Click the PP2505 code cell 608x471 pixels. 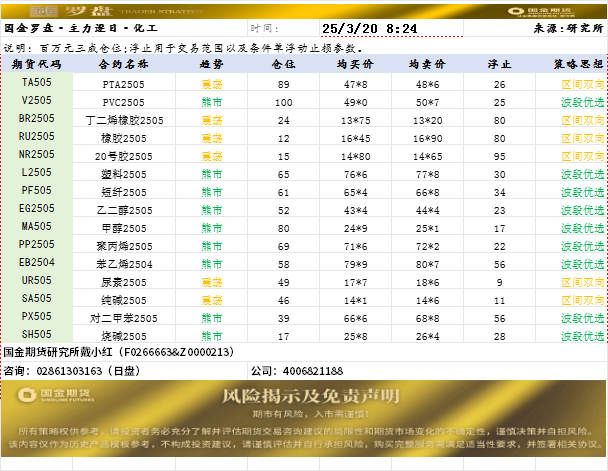coord(37,244)
